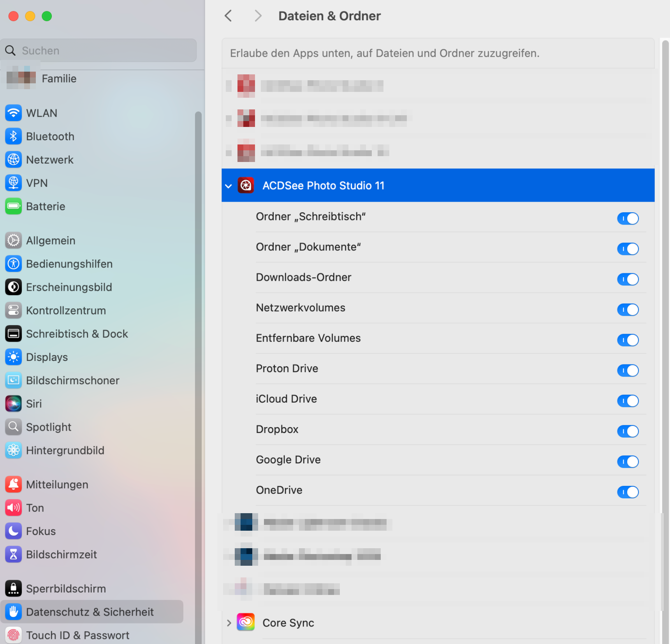
Task: Toggle the Downloads-Ordner switch
Action: [x=628, y=279]
